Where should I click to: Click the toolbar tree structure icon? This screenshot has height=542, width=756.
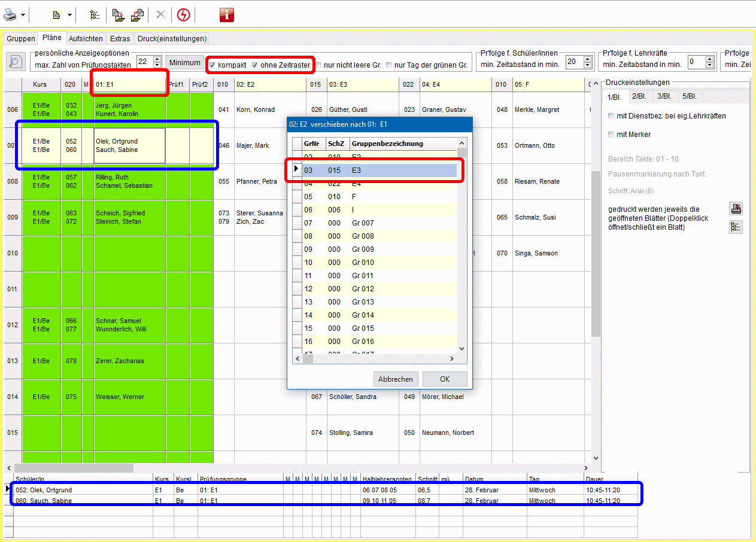tap(95, 15)
